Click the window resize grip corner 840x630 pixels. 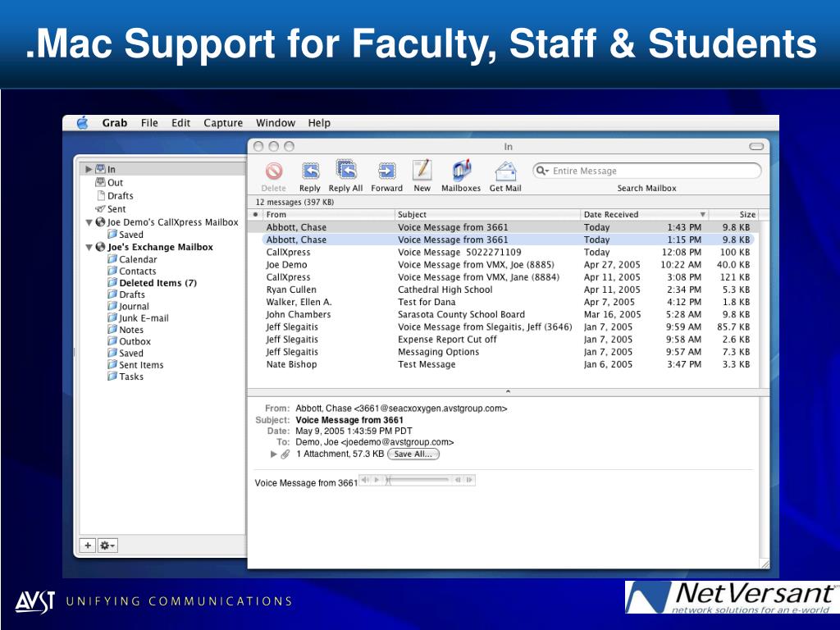765,564
